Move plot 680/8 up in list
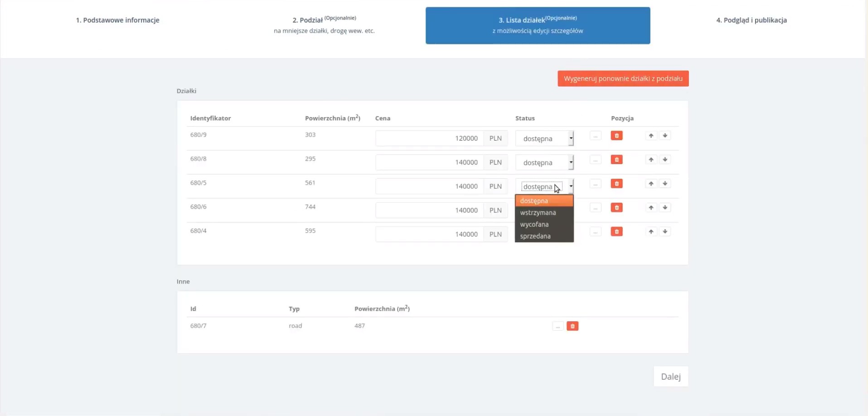 (651, 160)
